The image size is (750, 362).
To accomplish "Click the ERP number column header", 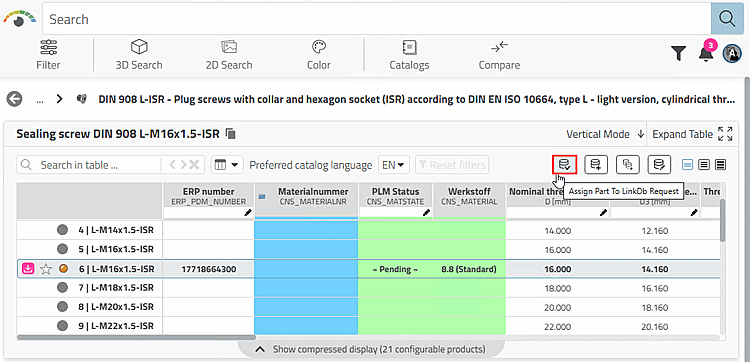I will (x=208, y=196).
